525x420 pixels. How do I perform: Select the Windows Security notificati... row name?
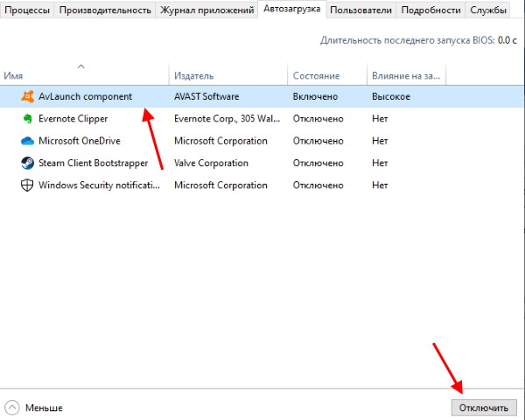point(99,185)
